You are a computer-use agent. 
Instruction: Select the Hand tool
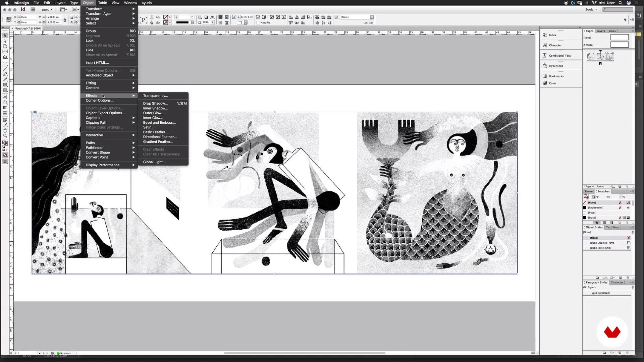5,130
